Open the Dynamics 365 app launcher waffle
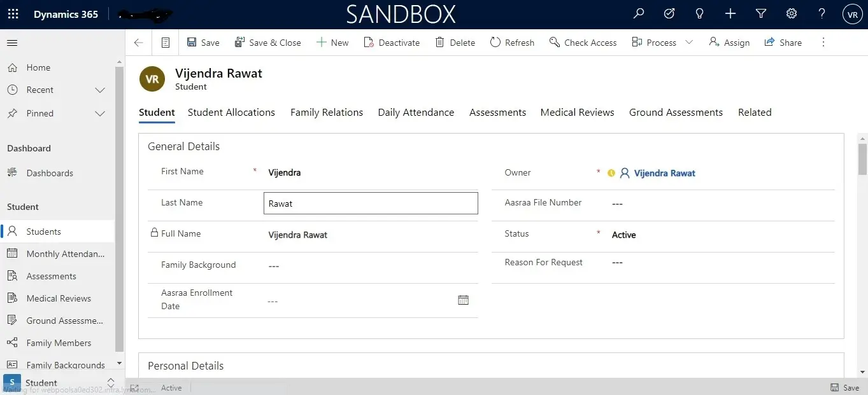Image resolution: width=868 pixels, height=395 pixels. [13, 14]
